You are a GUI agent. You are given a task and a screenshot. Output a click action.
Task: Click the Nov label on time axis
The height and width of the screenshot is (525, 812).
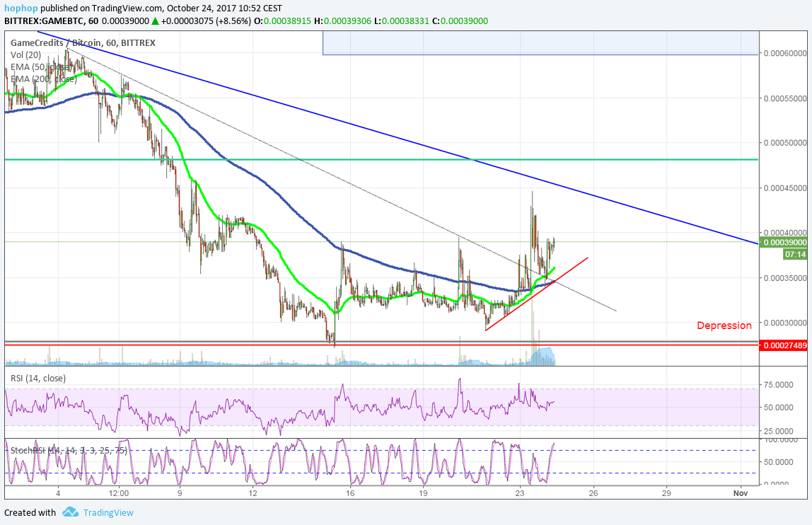click(x=741, y=493)
